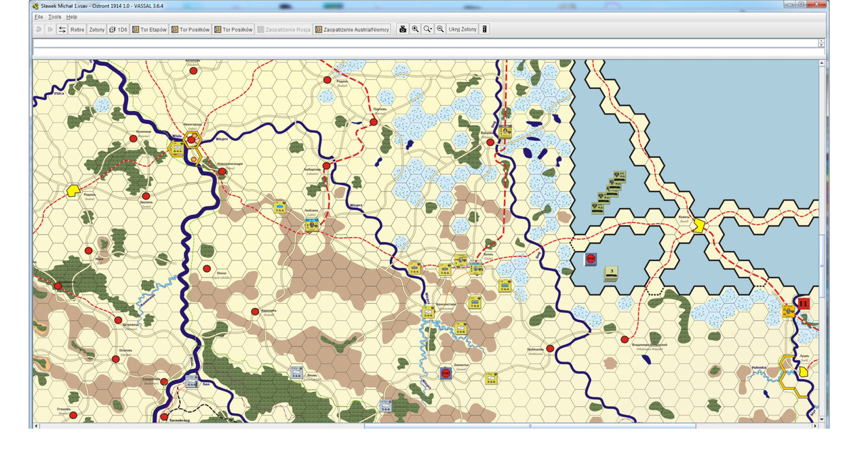
Task: Click the Retire button
Action: click(77, 29)
